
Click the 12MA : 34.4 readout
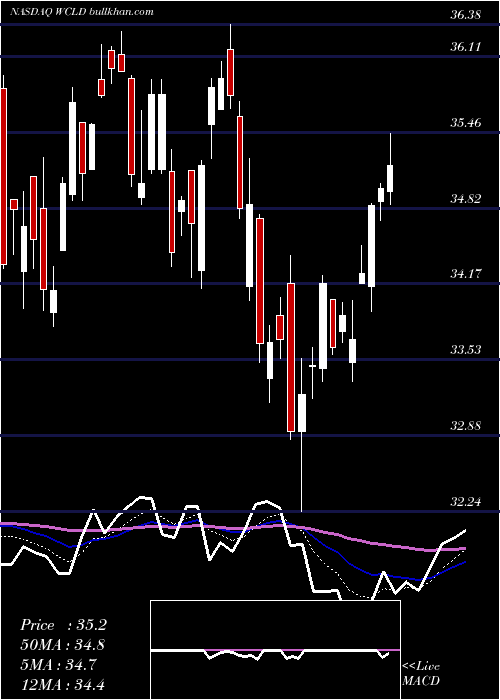(63, 684)
